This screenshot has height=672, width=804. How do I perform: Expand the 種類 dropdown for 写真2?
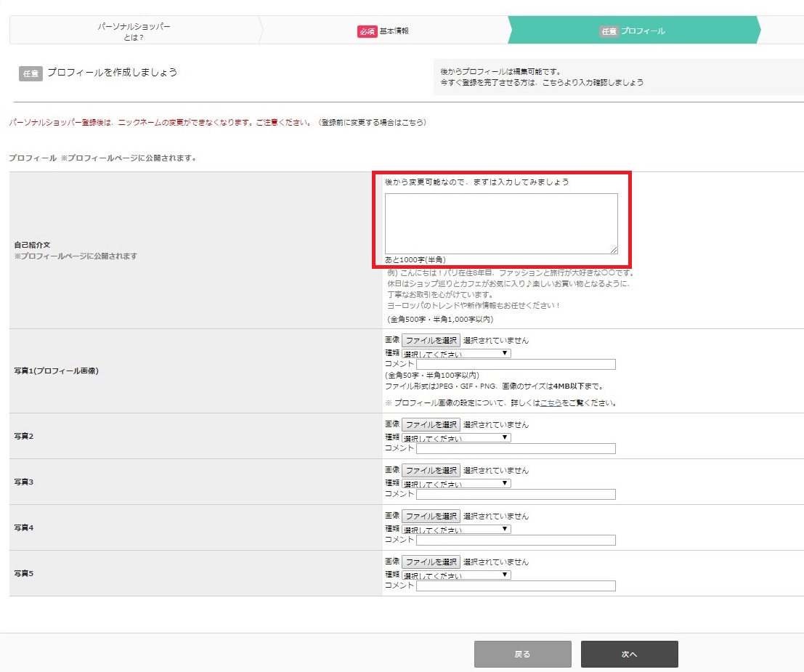click(456, 437)
